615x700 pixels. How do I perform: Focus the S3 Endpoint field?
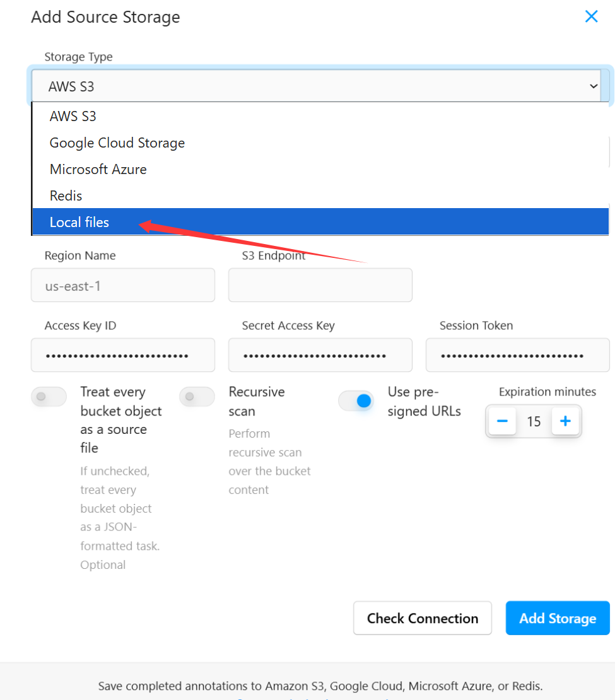(x=320, y=285)
